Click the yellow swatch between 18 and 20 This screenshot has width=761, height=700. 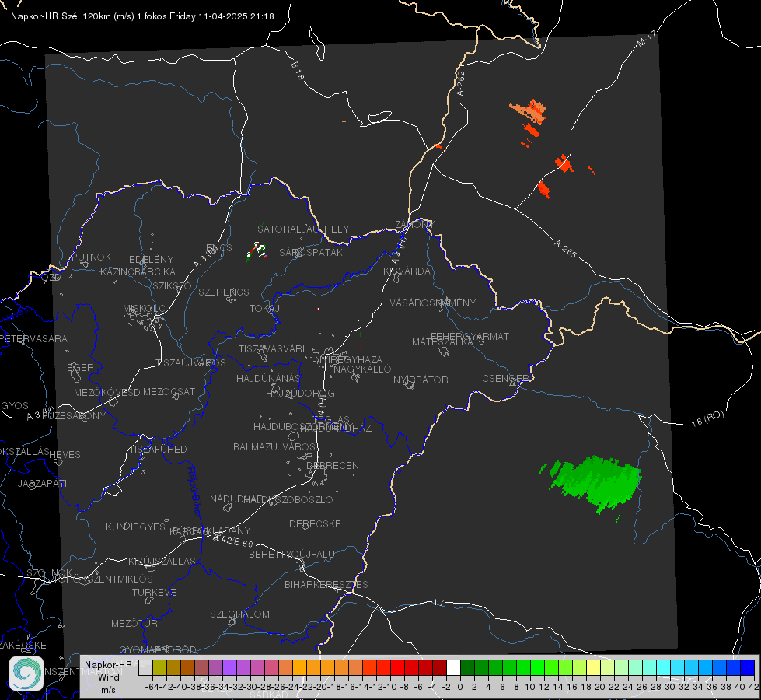click(x=594, y=667)
